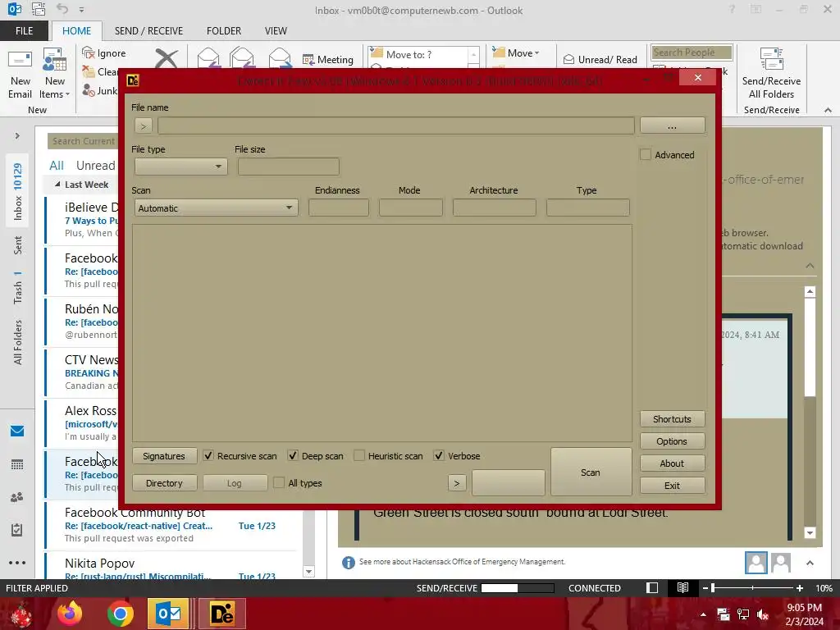Click the first contact photo in people pane
Screen dimensions: 840x630
coord(756,563)
